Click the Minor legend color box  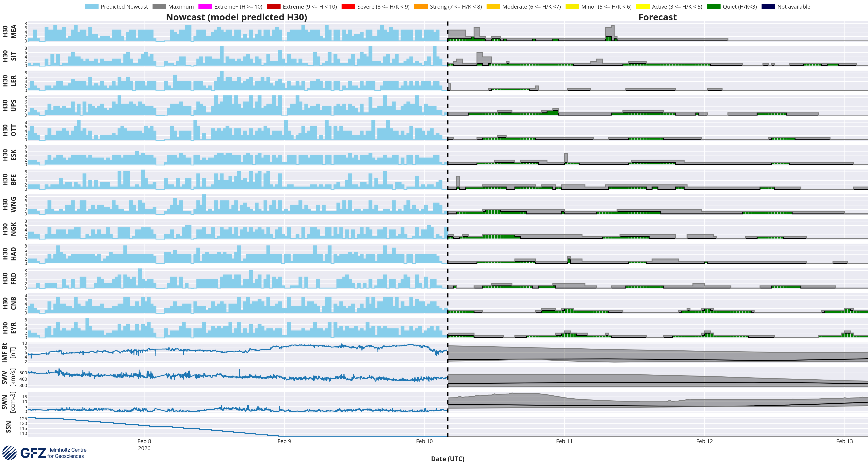pyautogui.click(x=572, y=7)
